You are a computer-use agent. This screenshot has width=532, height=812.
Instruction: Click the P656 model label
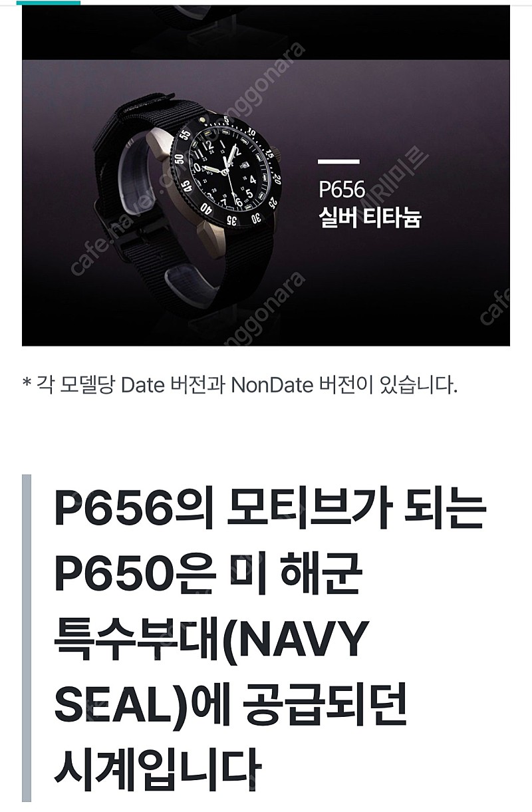click(x=342, y=190)
